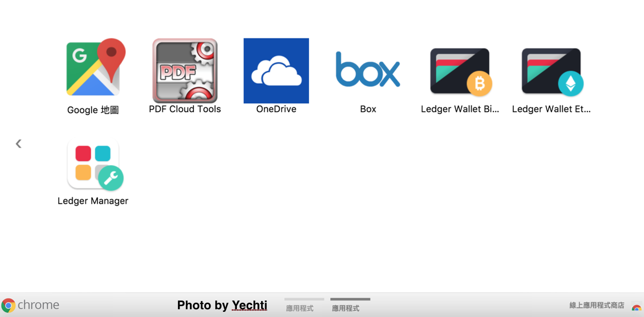Click the Box label text
The image size is (644, 317).
coord(368,109)
